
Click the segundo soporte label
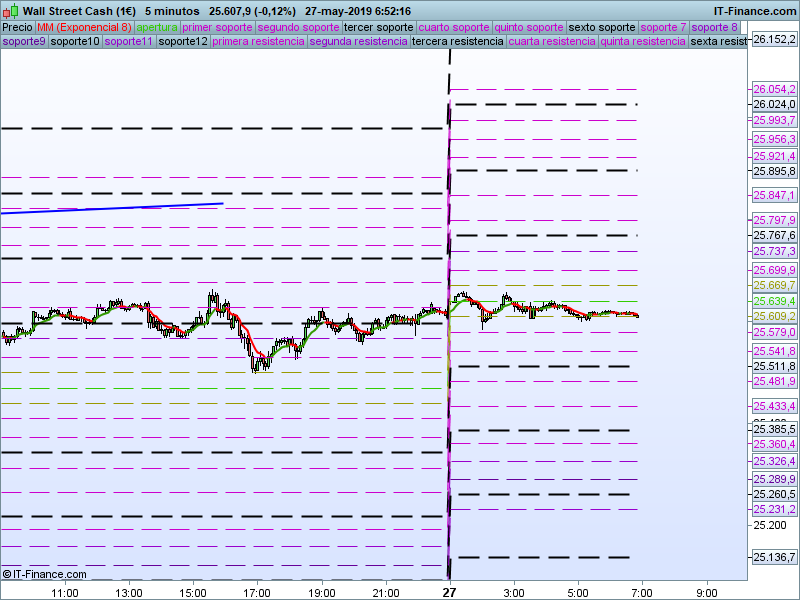pos(298,27)
